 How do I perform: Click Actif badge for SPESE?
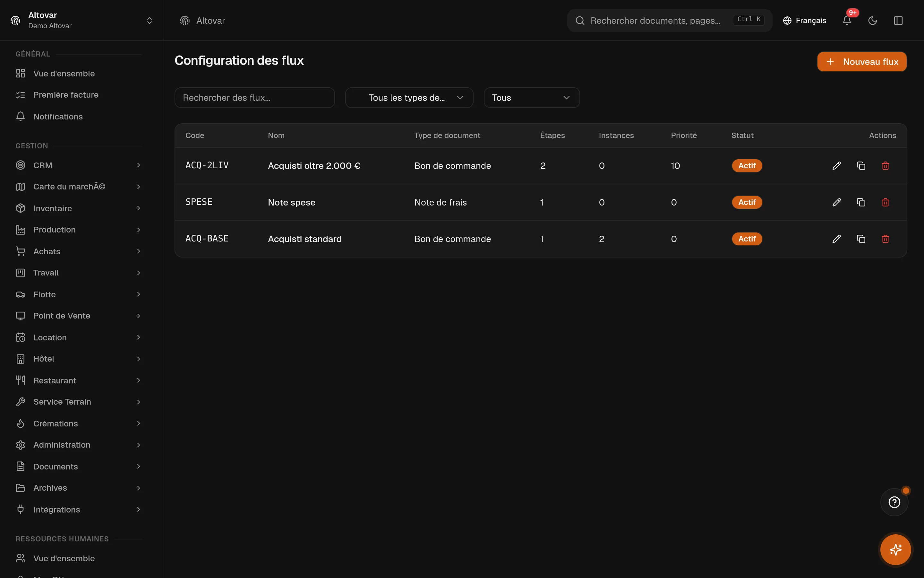click(x=747, y=202)
